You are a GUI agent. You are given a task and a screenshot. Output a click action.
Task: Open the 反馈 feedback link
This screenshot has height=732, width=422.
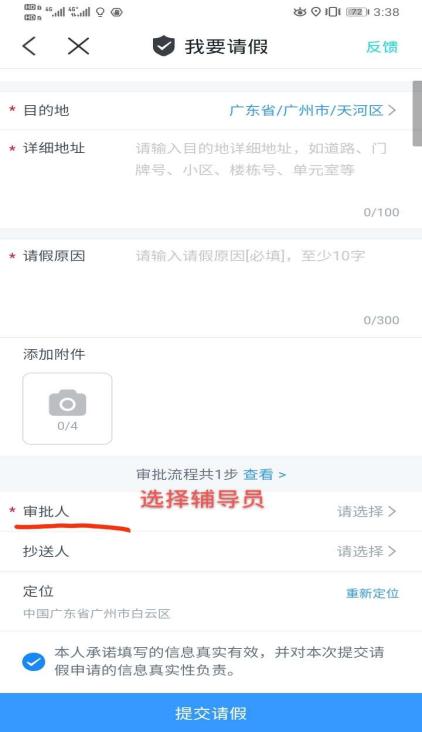pyautogui.click(x=382, y=47)
